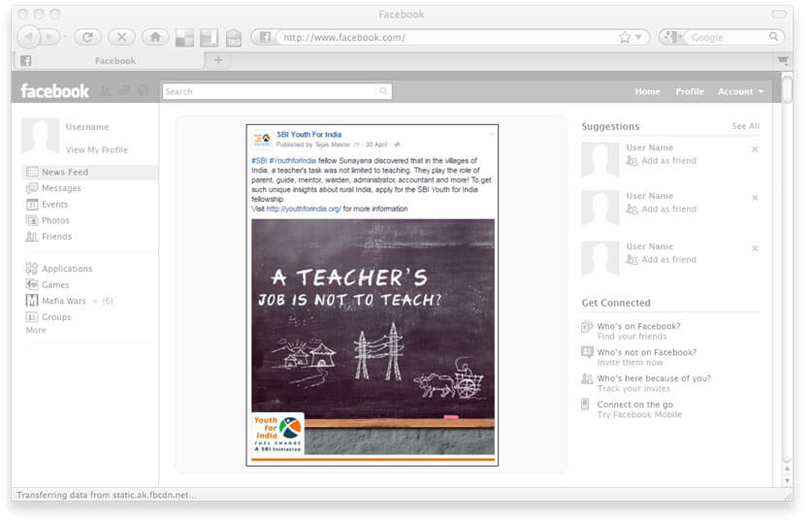Open notifications globe icon in Facebook header
The height and width of the screenshot is (520, 812).
[143, 91]
